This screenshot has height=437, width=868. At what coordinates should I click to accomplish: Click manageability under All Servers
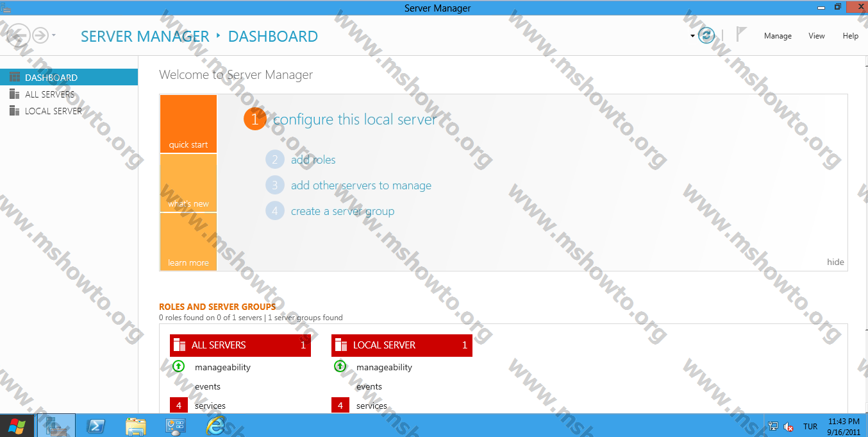[222, 367]
